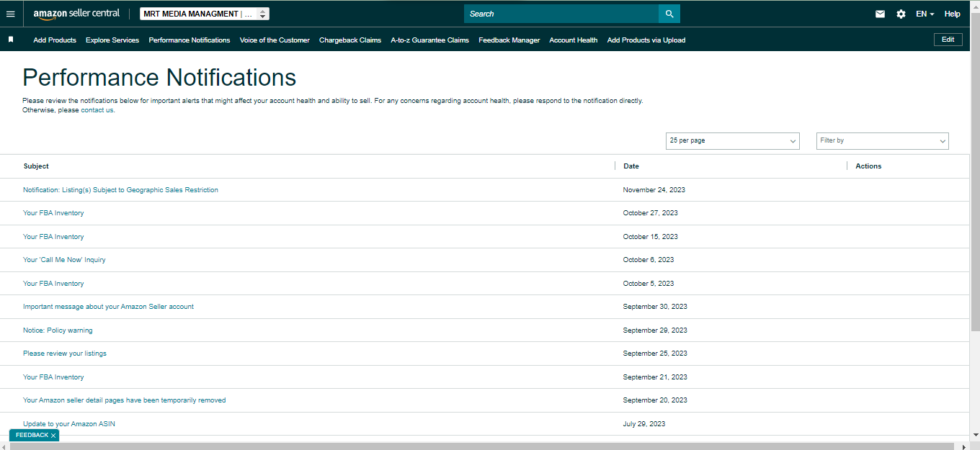Click the date July 29, 2023
This screenshot has height=450, width=980.
click(644, 424)
